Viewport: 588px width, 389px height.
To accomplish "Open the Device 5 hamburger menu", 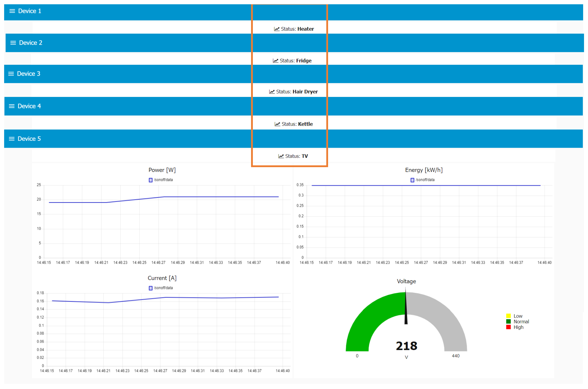I will pos(12,139).
